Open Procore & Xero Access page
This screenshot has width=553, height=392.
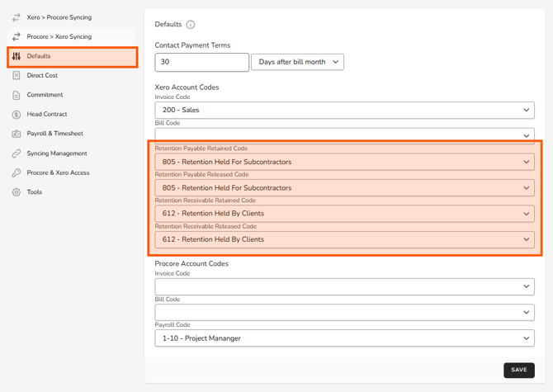(x=71, y=172)
